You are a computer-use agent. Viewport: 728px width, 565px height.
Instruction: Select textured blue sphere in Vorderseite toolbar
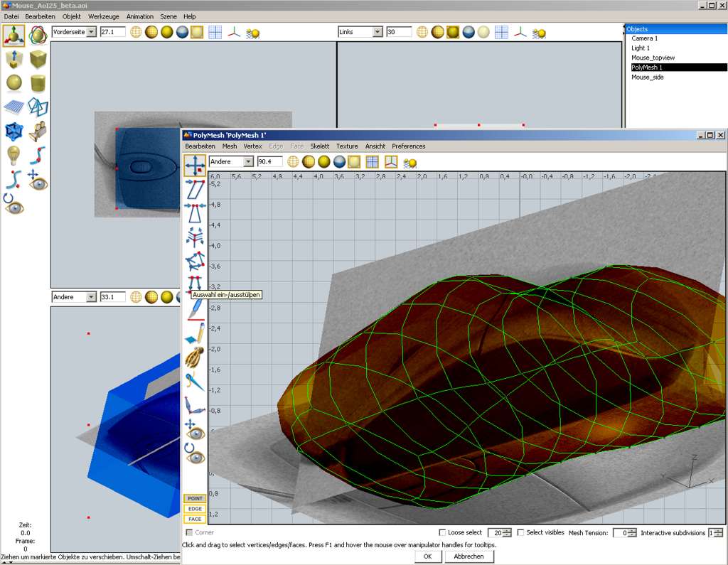coord(182,32)
